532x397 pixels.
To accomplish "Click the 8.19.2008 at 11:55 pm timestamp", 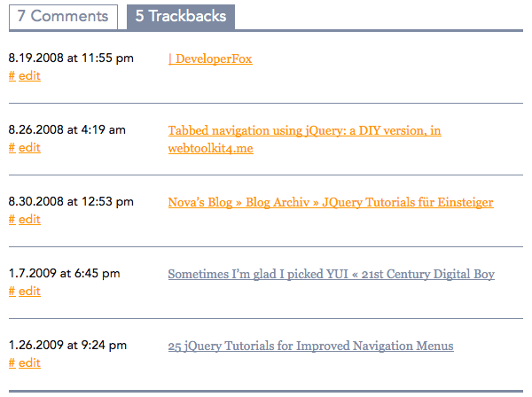I will [x=71, y=58].
